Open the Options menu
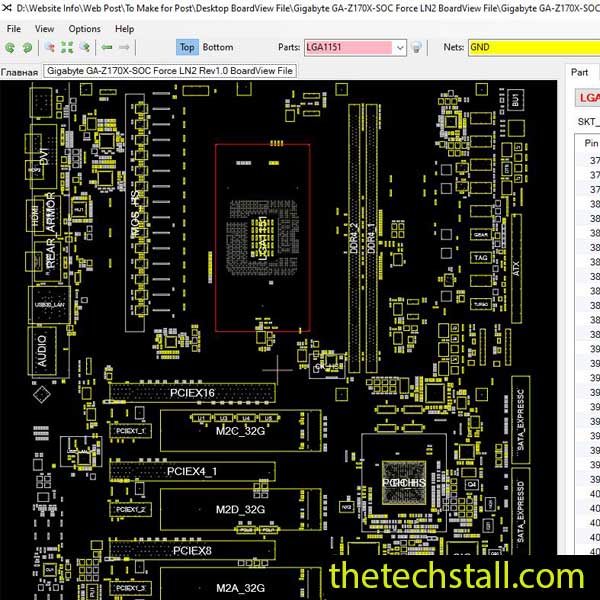The image size is (600, 600). (x=85, y=29)
